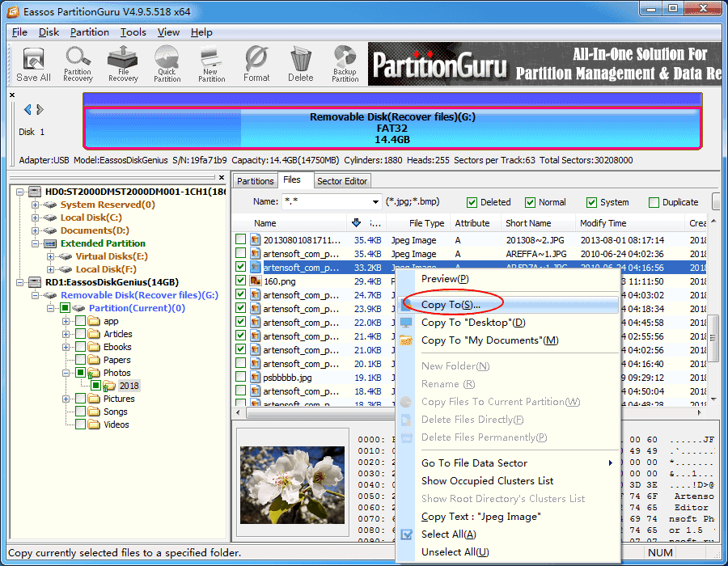The image size is (728, 566).
Task: Select Unselect All(U) menu entry
Action: point(509,552)
